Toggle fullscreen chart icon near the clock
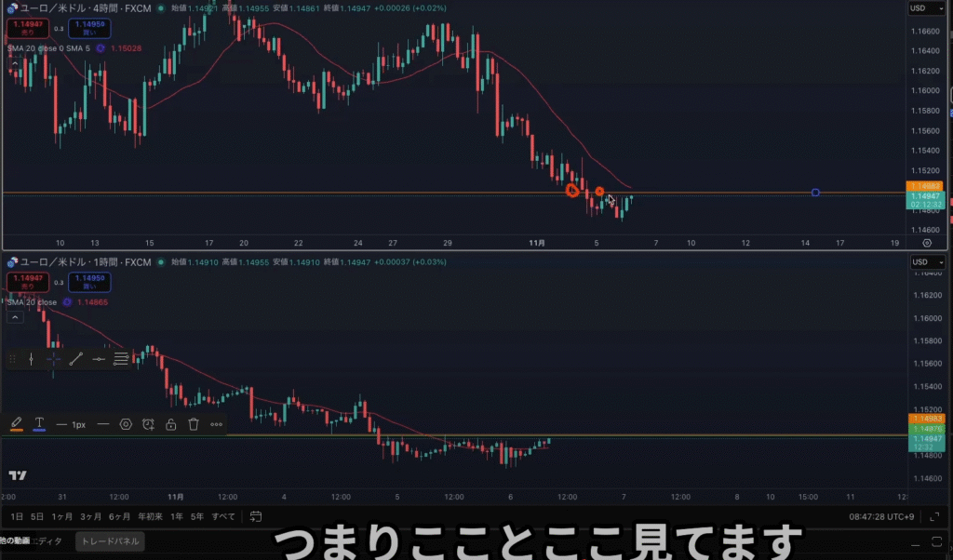The width and height of the screenshot is (953, 560). [934, 517]
